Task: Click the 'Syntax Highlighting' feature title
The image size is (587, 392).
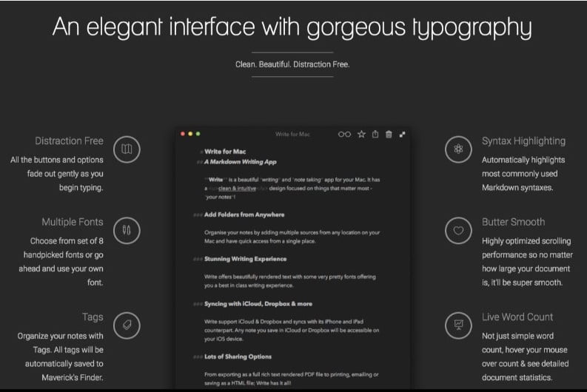Action: tap(524, 141)
